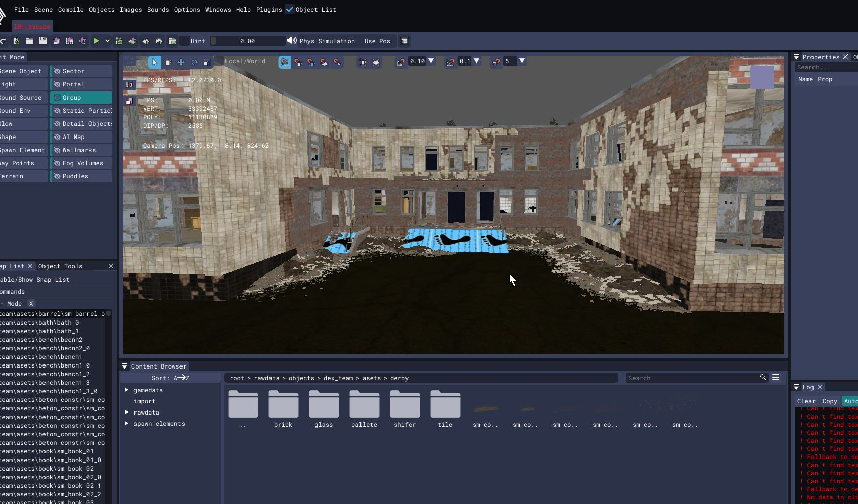Click the gamepad icon in main toolbar
This screenshot has height=504, width=858.
tap(159, 41)
